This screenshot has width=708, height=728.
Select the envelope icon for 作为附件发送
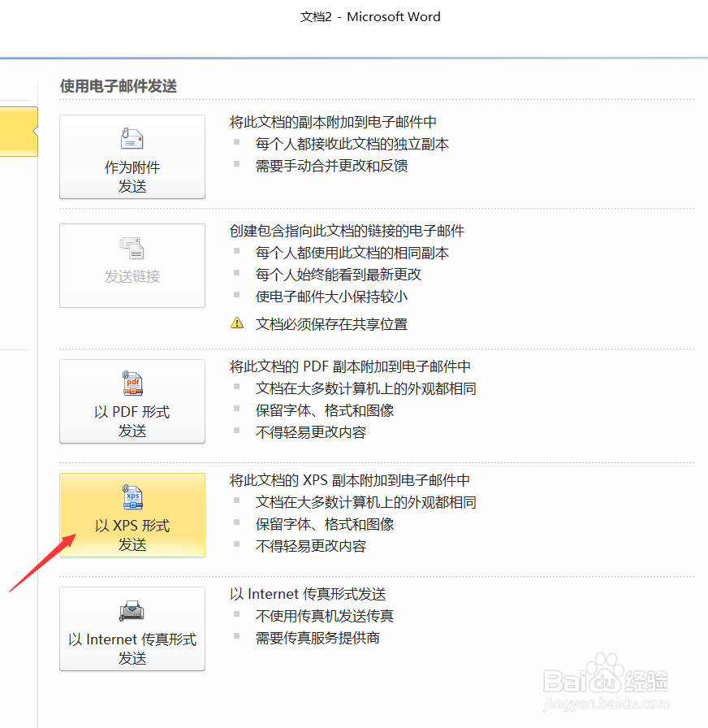pos(132,139)
